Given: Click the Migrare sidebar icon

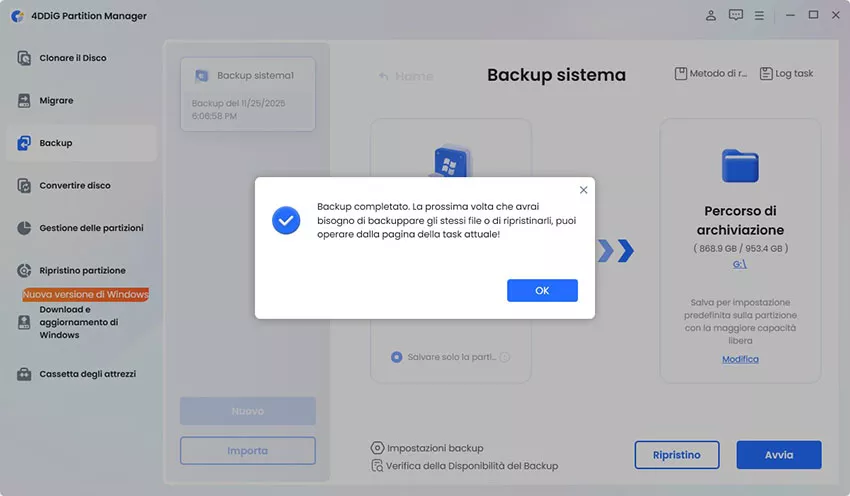Looking at the screenshot, I should pyautogui.click(x=24, y=100).
